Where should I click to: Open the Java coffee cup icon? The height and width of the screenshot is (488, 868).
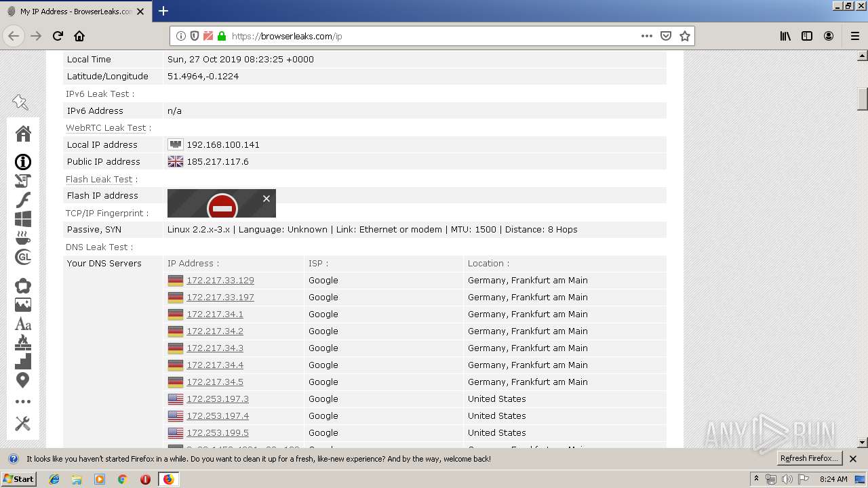click(x=23, y=238)
